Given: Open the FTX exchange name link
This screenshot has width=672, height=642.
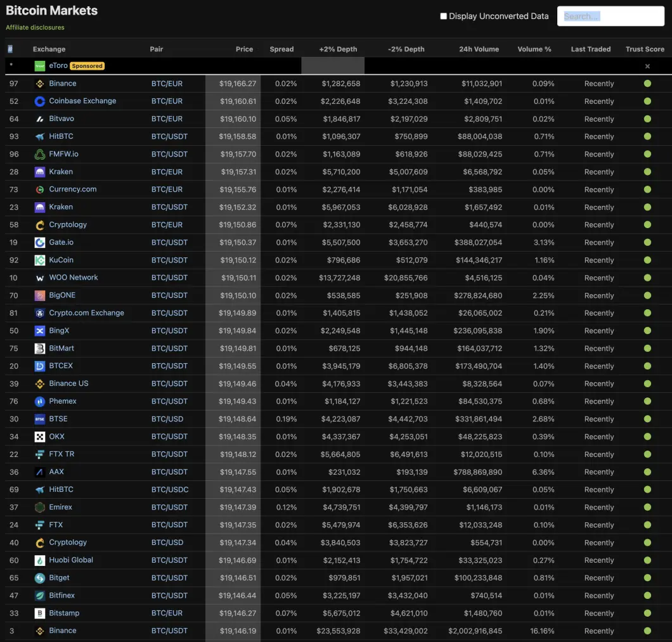Looking at the screenshot, I should [x=56, y=525].
